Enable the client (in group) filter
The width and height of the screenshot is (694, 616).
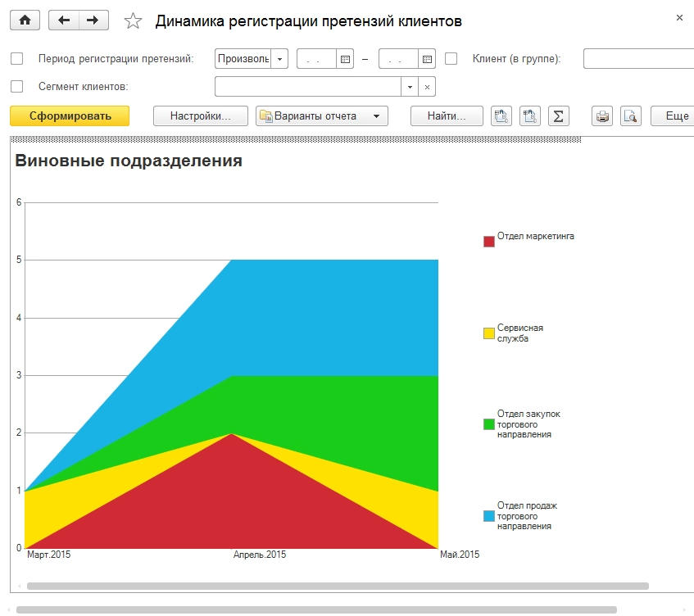coord(451,59)
